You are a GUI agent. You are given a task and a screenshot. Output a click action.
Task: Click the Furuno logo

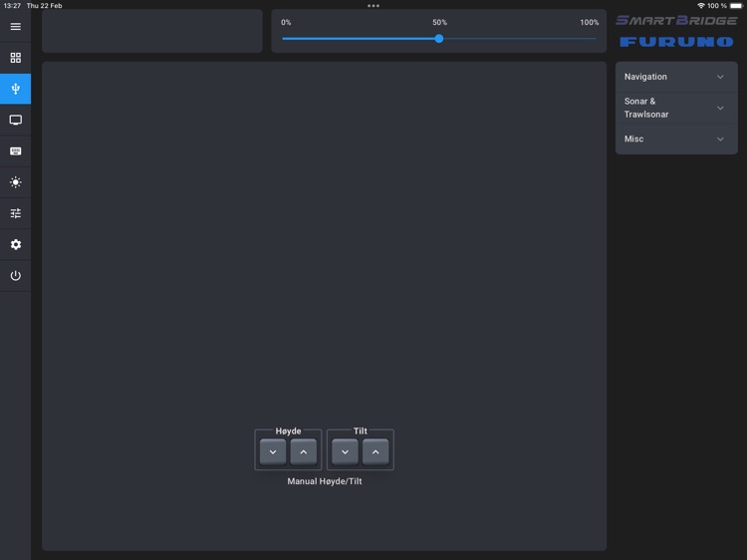point(676,42)
